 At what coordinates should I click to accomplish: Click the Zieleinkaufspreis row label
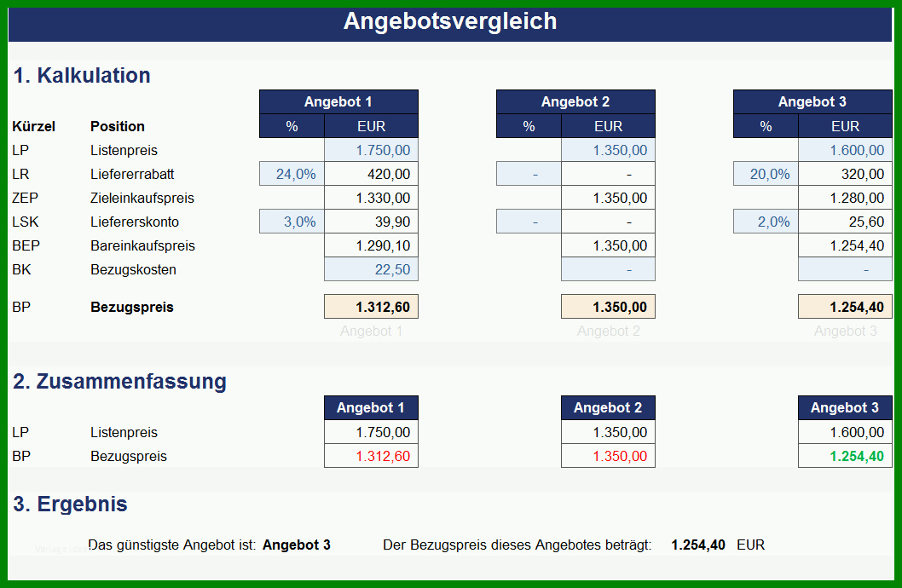[x=142, y=199]
